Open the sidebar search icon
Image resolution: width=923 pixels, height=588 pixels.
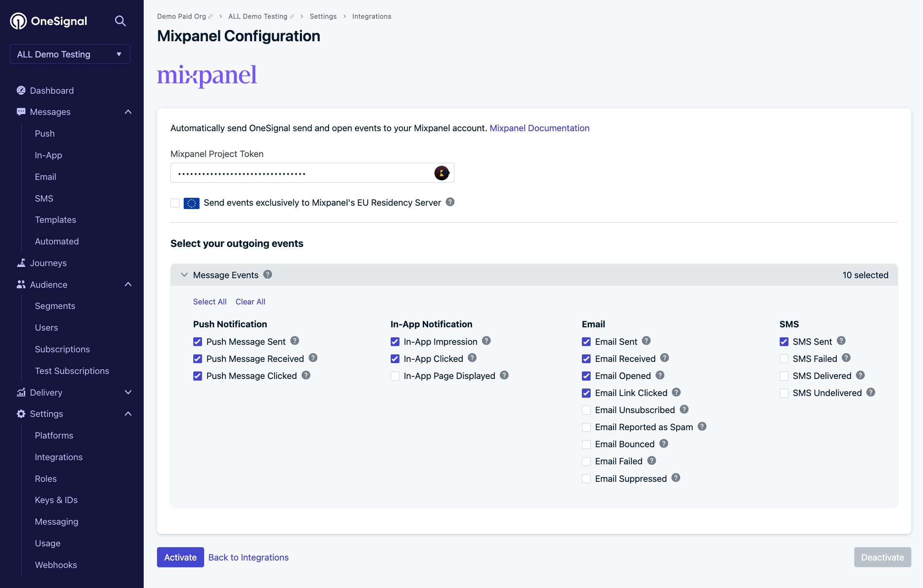click(120, 21)
